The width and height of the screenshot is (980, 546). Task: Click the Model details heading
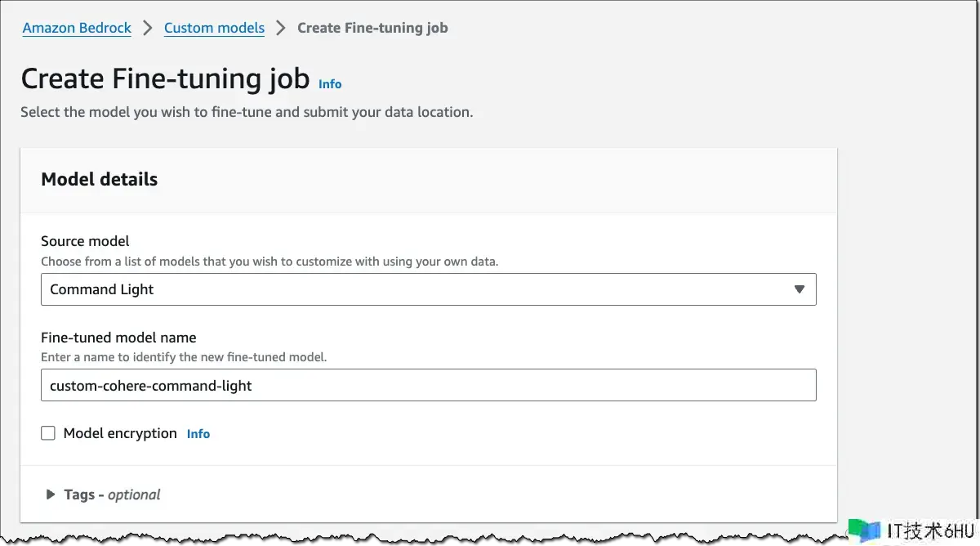point(99,180)
